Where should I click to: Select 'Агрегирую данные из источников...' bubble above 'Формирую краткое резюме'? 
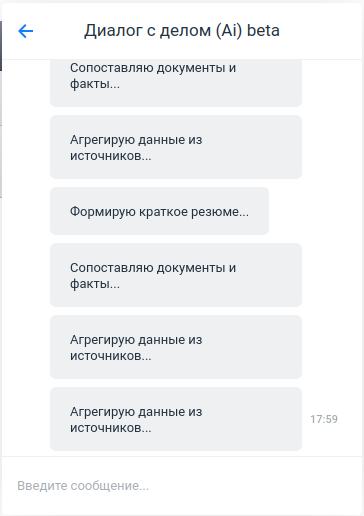[x=176, y=147]
